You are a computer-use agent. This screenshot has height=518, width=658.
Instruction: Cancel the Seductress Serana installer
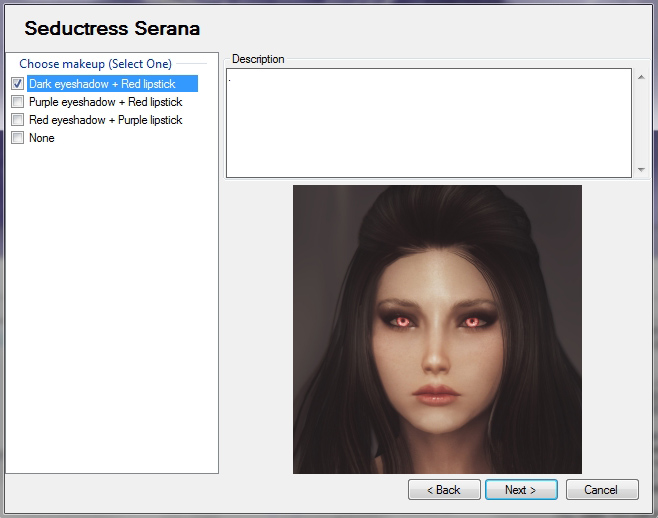(x=602, y=490)
